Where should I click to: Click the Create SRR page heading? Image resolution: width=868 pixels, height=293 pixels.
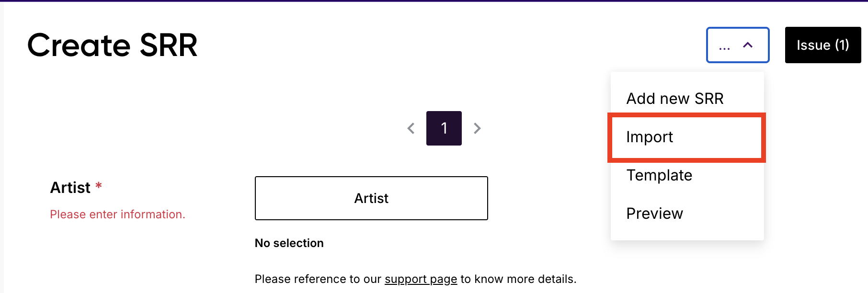click(x=113, y=45)
